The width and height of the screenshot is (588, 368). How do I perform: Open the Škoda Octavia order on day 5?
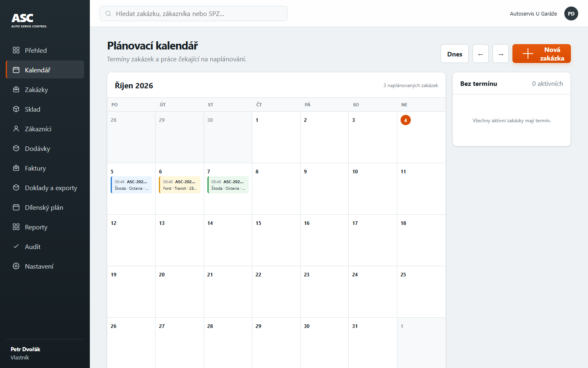131,185
